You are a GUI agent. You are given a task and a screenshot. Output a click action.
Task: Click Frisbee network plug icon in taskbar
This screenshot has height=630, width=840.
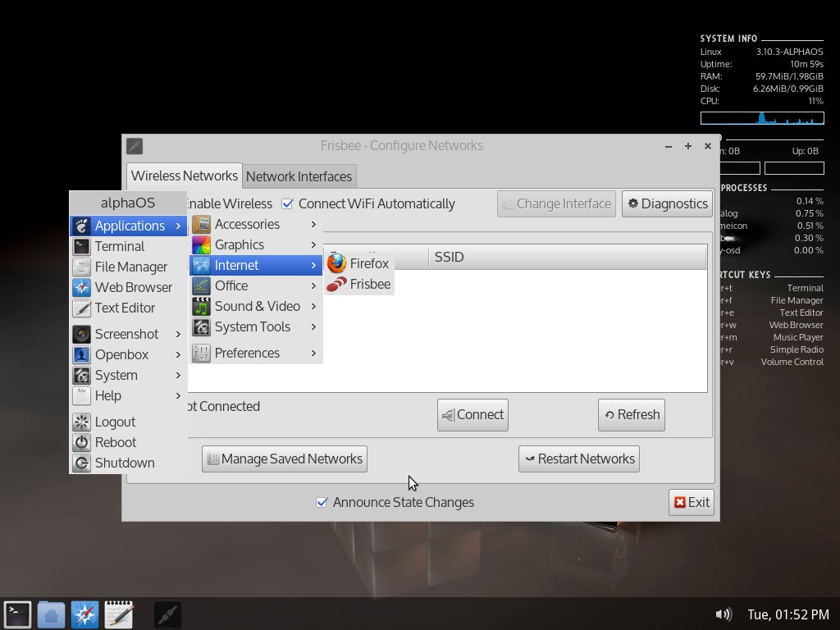pos(167,614)
